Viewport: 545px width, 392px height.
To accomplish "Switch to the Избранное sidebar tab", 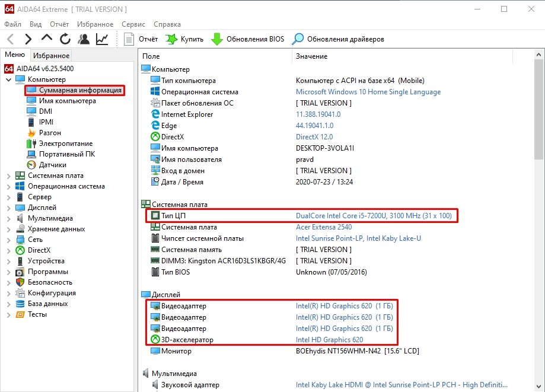I will (x=51, y=55).
